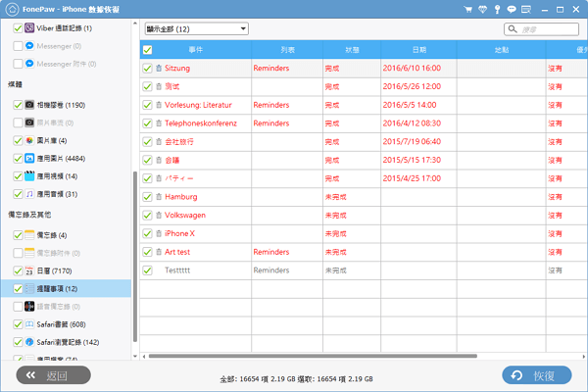Uncheck the Sitzung row checkbox
Viewport: 588px width, 392px height.
pyautogui.click(x=147, y=69)
